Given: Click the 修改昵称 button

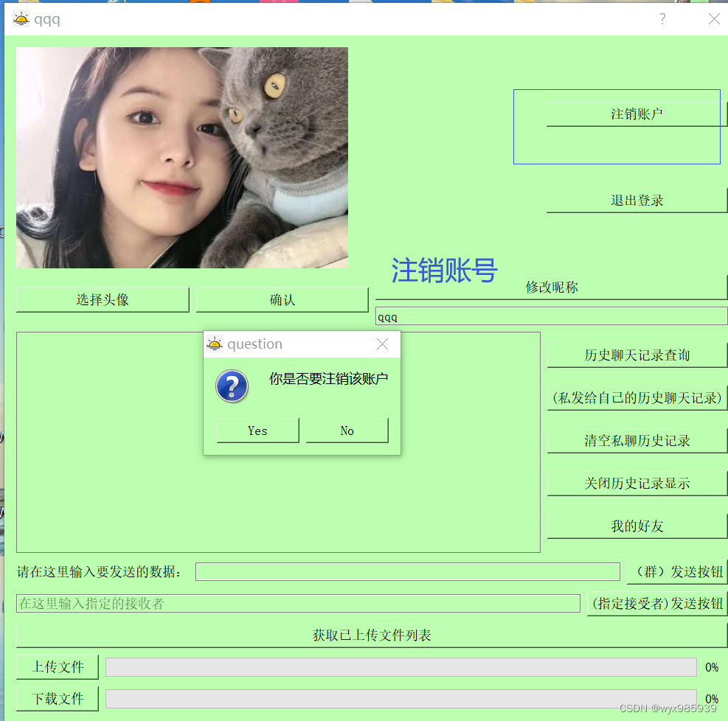Looking at the screenshot, I should click(551, 288).
